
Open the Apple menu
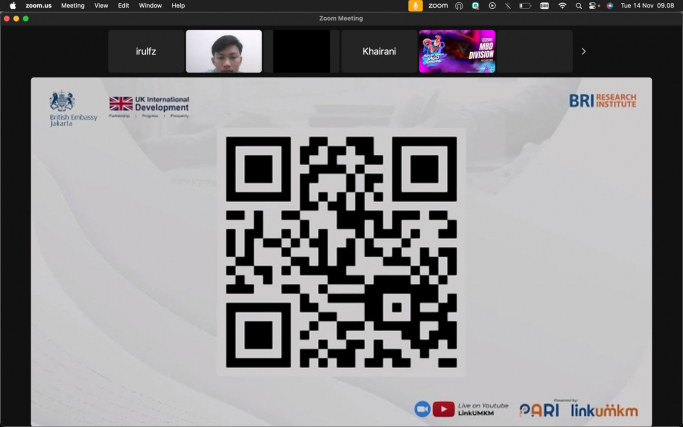tap(12, 6)
